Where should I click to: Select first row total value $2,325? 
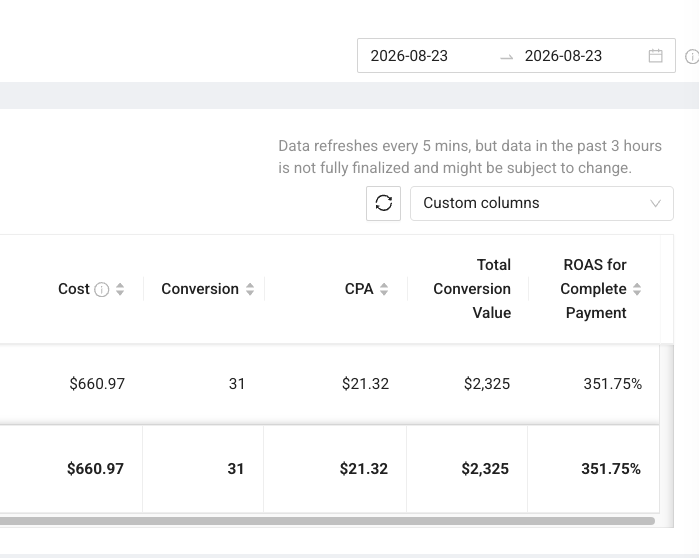click(x=487, y=384)
